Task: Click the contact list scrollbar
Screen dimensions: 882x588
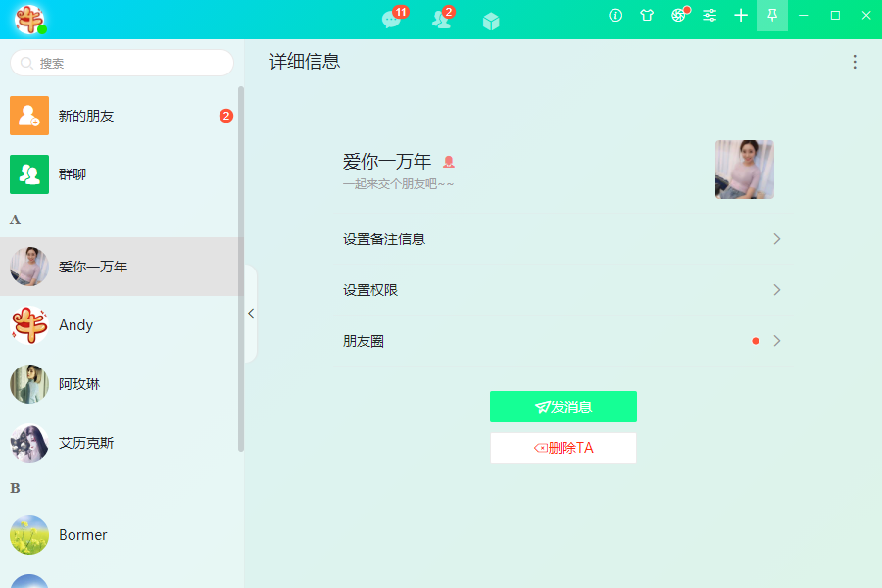Action: coord(241,269)
